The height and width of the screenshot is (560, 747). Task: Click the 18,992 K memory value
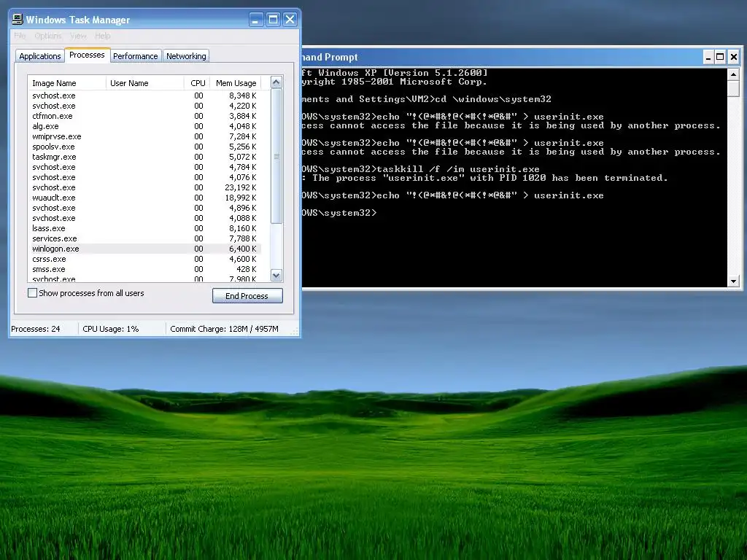241,198
